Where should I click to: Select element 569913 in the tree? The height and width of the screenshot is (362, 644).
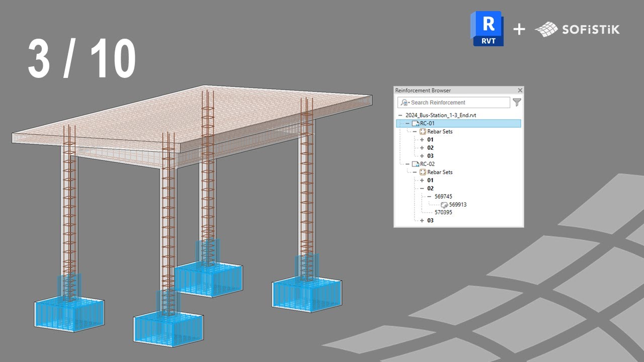point(458,205)
